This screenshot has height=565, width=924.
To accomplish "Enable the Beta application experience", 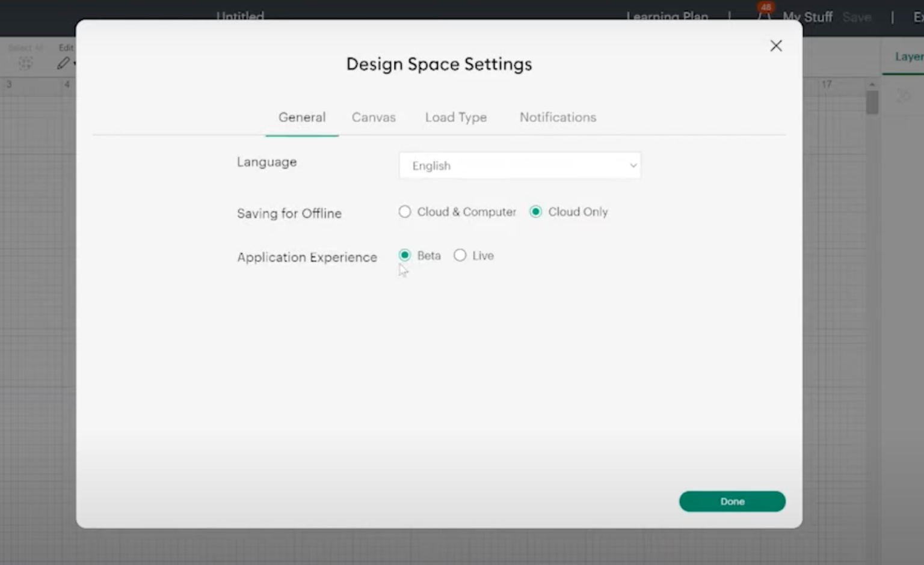I will (404, 255).
